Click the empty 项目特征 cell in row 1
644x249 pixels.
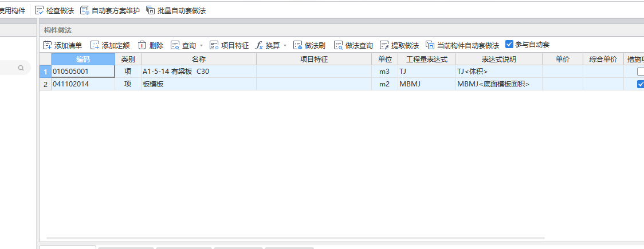click(314, 72)
